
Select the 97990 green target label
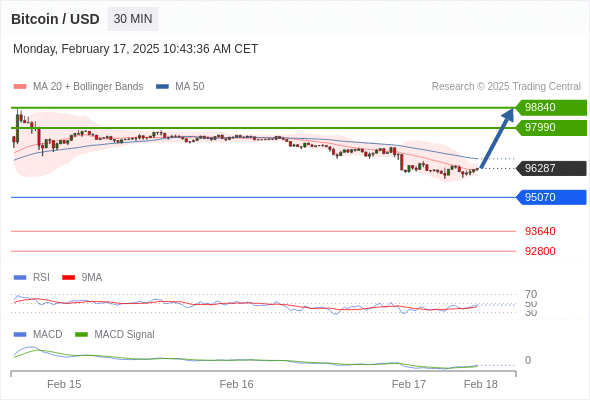point(551,128)
